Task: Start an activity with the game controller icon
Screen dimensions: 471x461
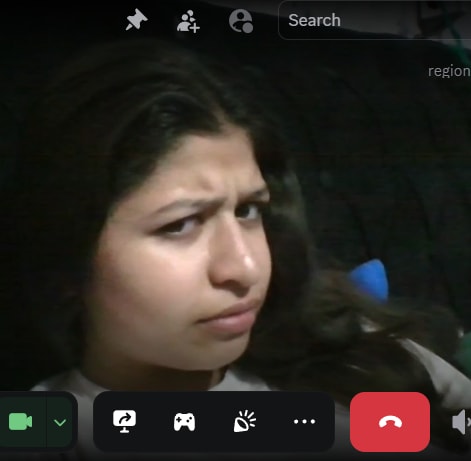Action: 184,422
